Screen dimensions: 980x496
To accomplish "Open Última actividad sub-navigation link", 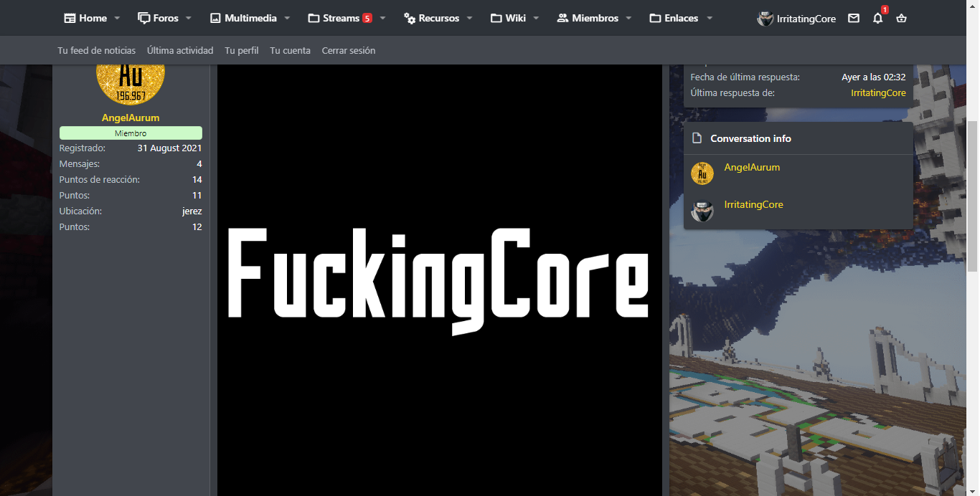I will click(x=180, y=50).
